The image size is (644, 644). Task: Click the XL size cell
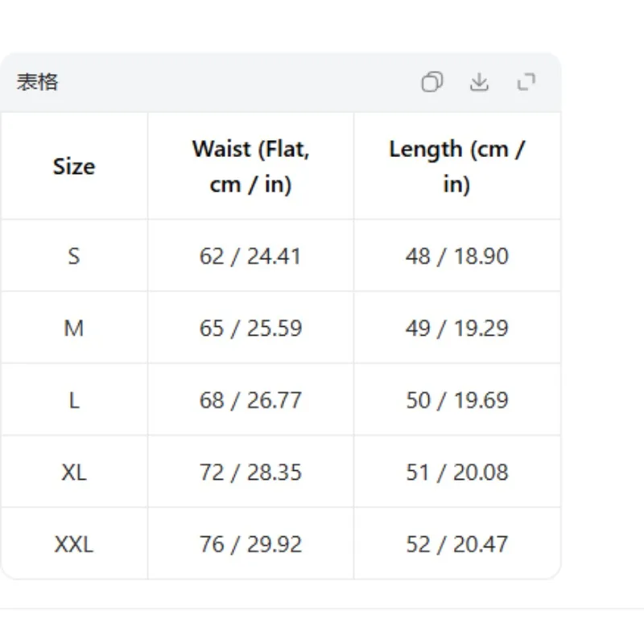click(x=74, y=473)
